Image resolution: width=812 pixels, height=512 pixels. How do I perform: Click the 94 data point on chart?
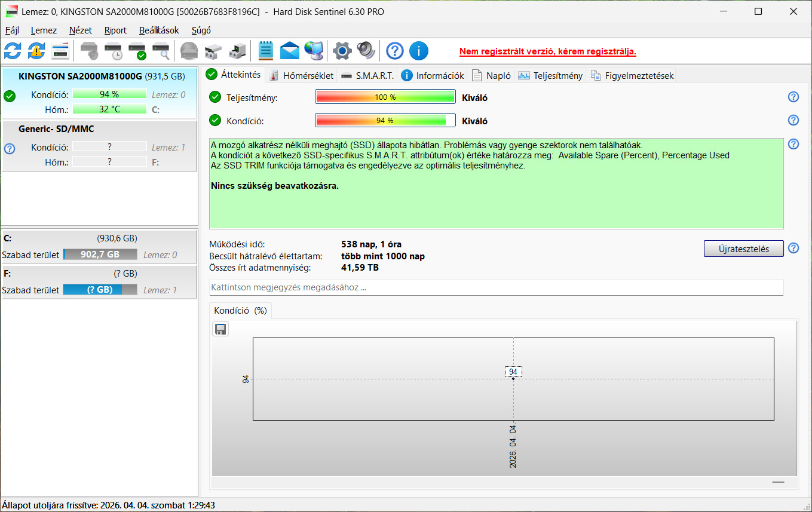coord(513,379)
